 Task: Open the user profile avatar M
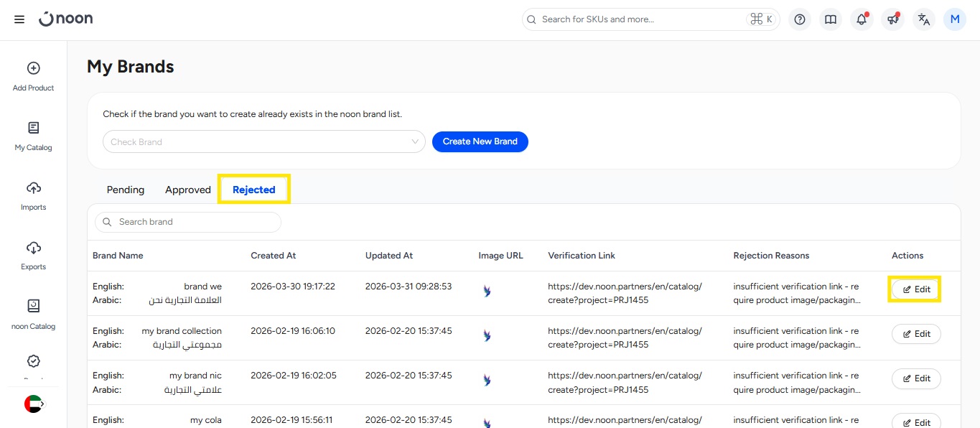tap(955, 19)
